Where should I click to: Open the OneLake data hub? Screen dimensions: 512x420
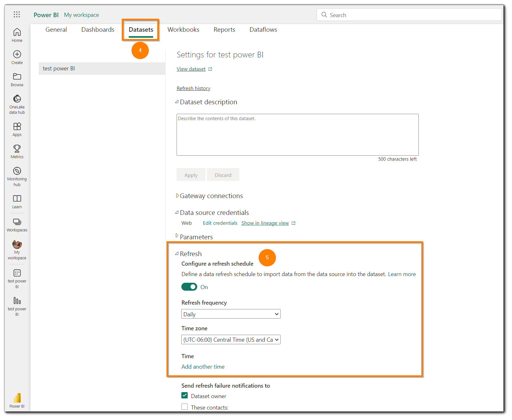tap(17, 104)
